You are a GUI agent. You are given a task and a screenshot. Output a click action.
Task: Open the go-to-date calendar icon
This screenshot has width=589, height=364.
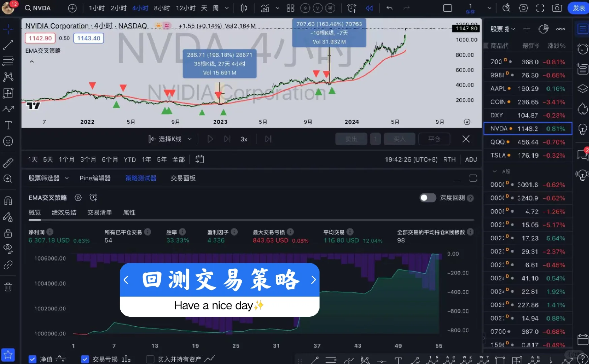pos(200,159)
